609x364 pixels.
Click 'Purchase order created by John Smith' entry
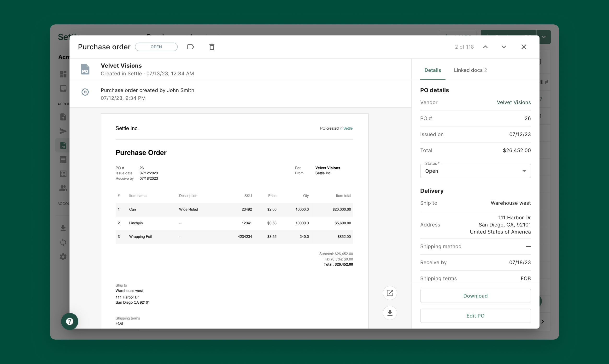point(147,90)
